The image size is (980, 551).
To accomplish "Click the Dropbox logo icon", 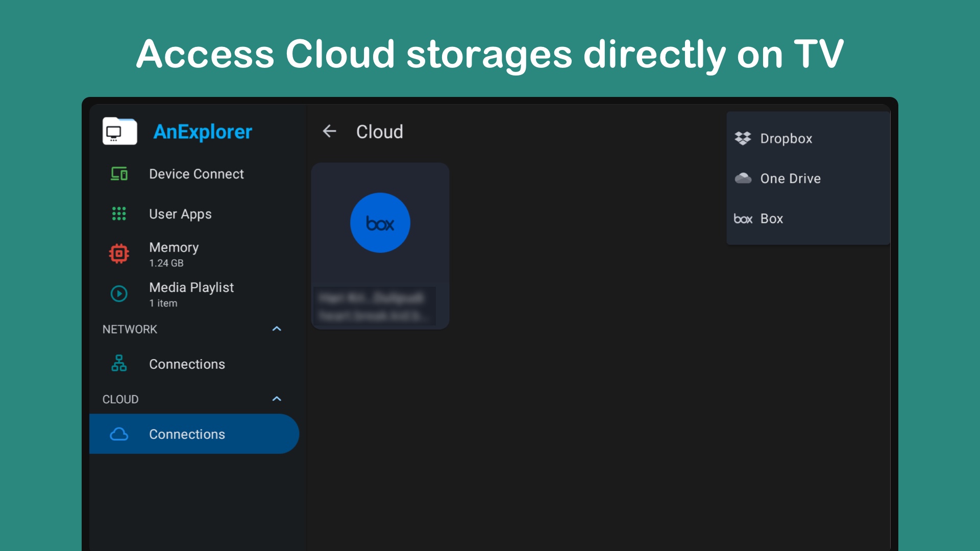I will tap(743, 138).
